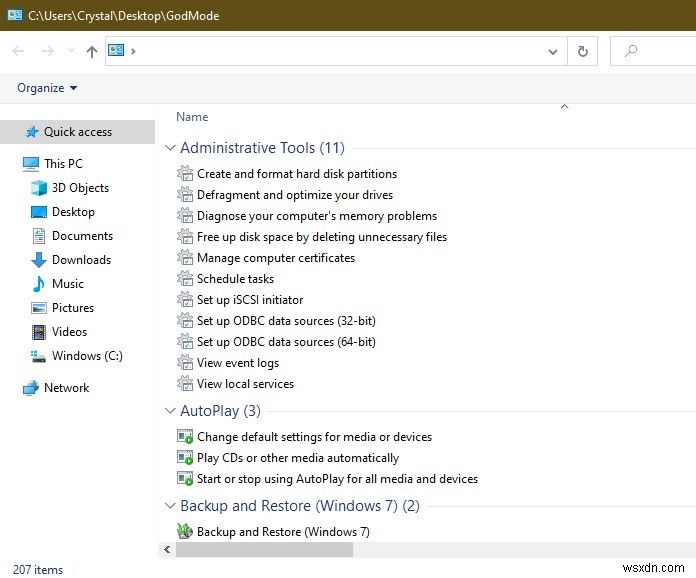The width and height of the screenshot is (696, 578).
Task: Click the Administrative Tools (11) heading
Action: [262, 147]
